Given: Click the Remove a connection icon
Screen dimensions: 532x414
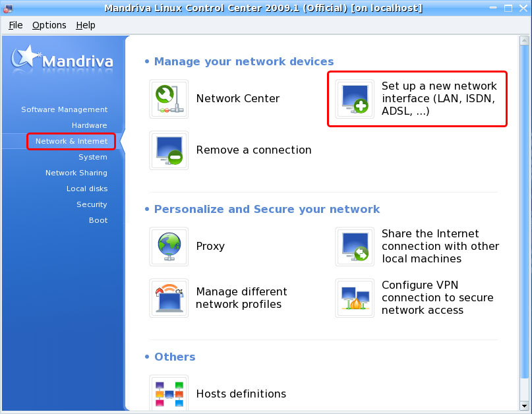Looking at the screenshot, I should (x=169, y=150).
